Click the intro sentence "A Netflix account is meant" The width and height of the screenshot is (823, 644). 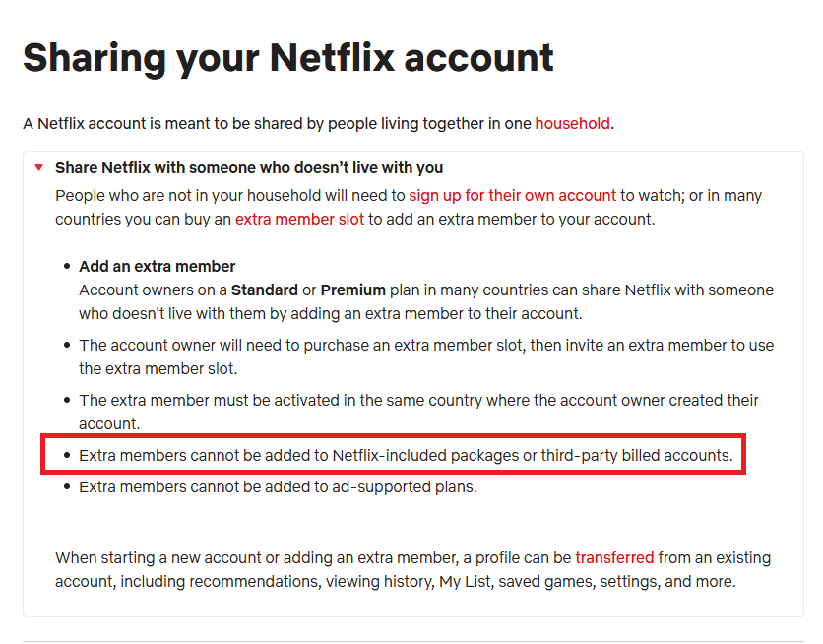pos(276,124)
